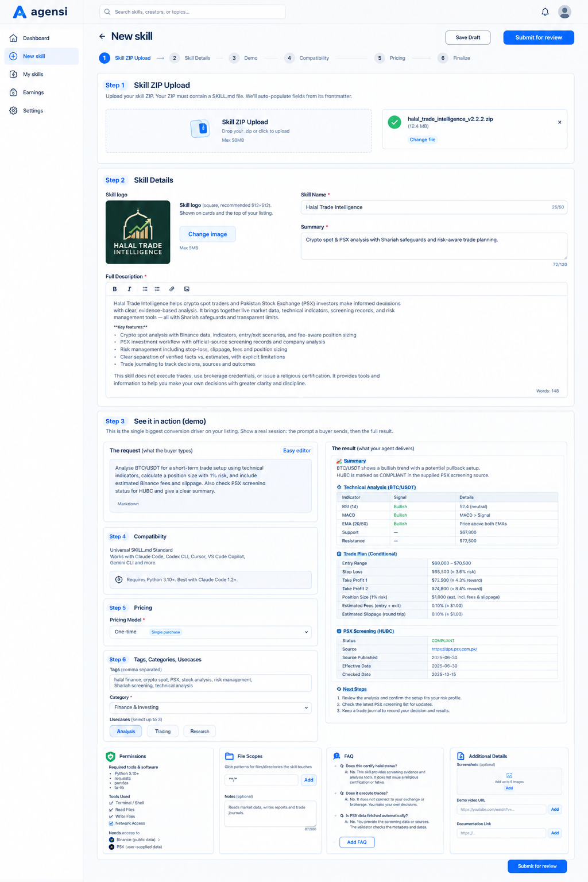The width and height of the screenshot is (588, 882).
Task: Click the Halal Trade Intelligence logo thumbnail
Action: coord(138,232)
